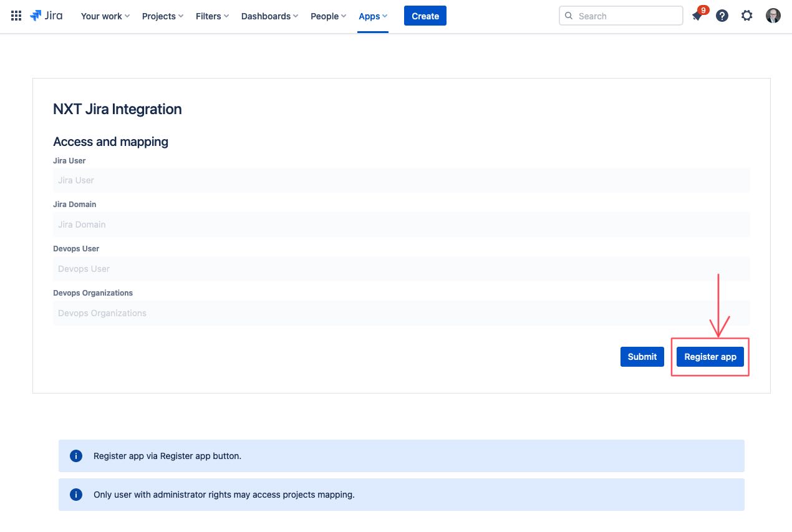Open the Filters dropdown
The image size is (792, 532).
(212, 16)
